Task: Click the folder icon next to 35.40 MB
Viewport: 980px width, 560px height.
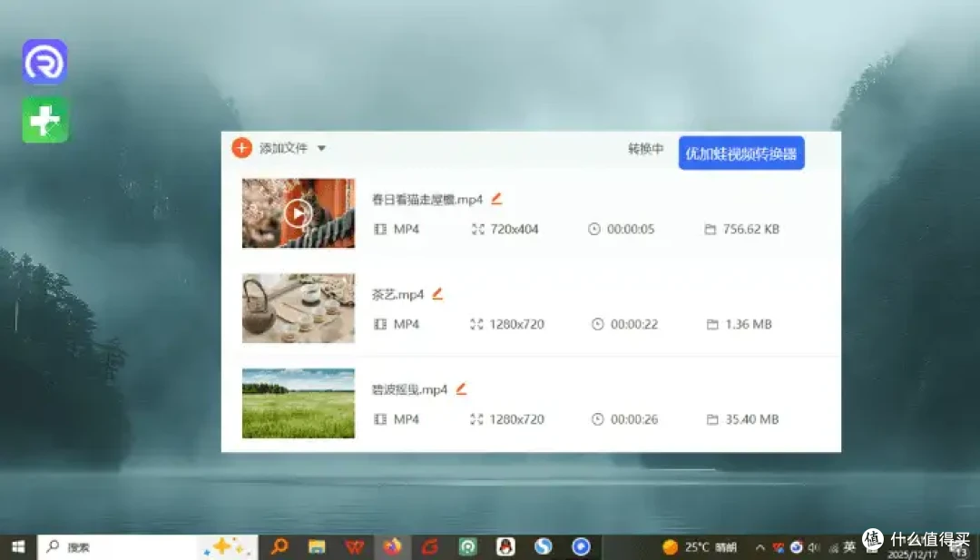Action: (712, 419)
